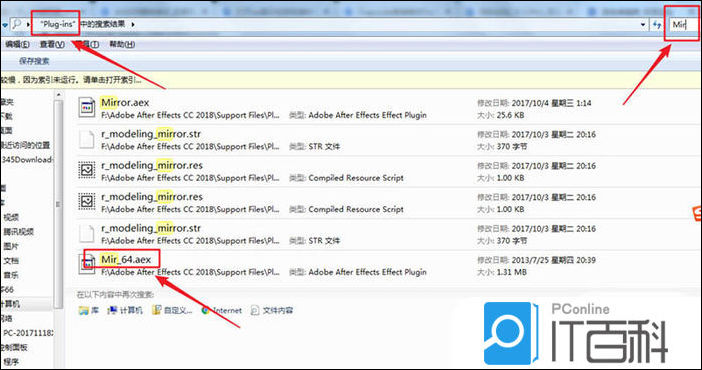Click the path text under Mir_64.aex
The height and width of the screenshot is (370, 702).
[190, 272]
